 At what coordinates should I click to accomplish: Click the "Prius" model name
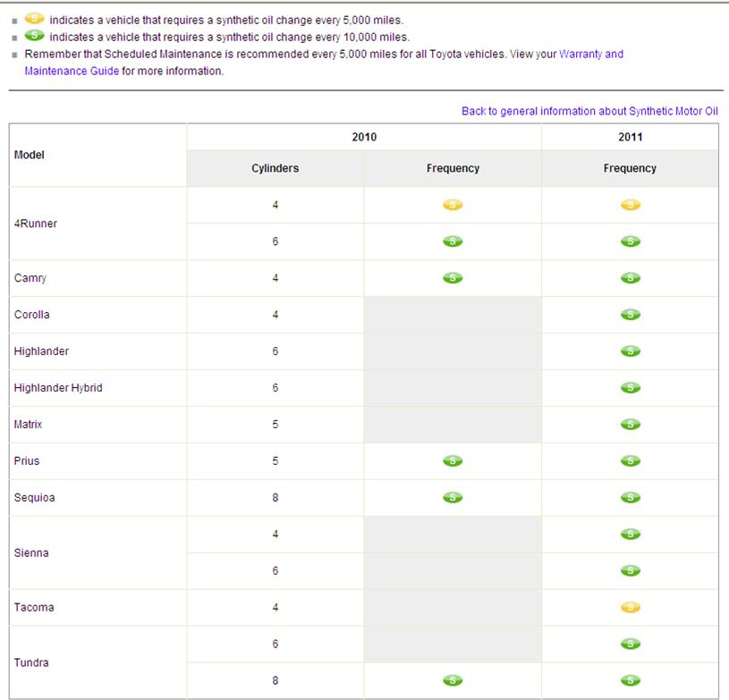pos(27,461)
